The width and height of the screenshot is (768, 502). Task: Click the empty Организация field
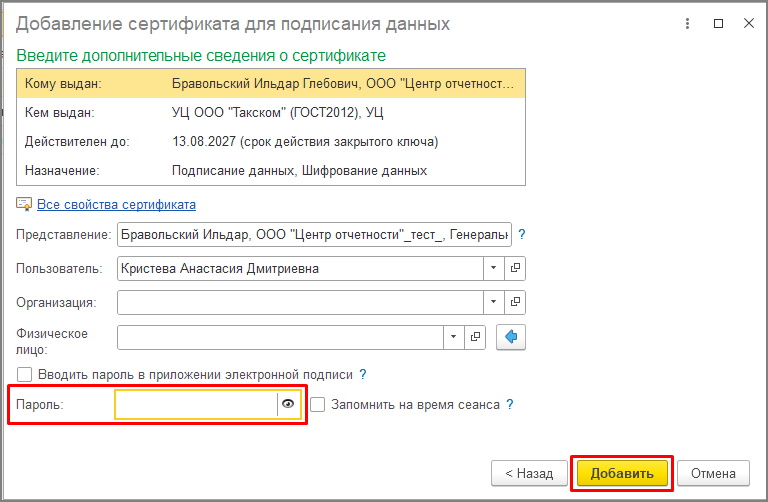pyautogui.click(x=300, y=303)
